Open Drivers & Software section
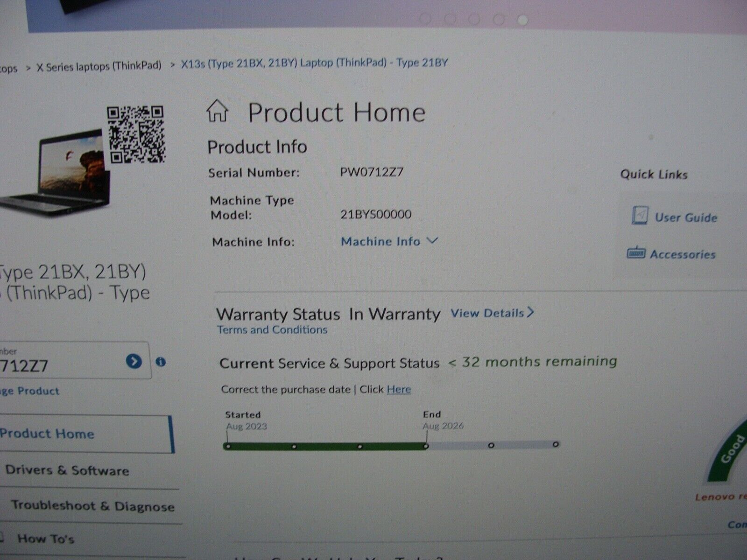The height and width of the screenshot is (560, 747). pyautogui.click(x=67, y=470)
